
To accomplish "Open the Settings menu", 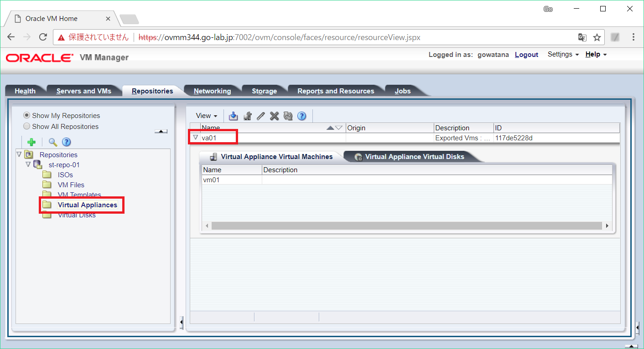I will tap(560, 54).
